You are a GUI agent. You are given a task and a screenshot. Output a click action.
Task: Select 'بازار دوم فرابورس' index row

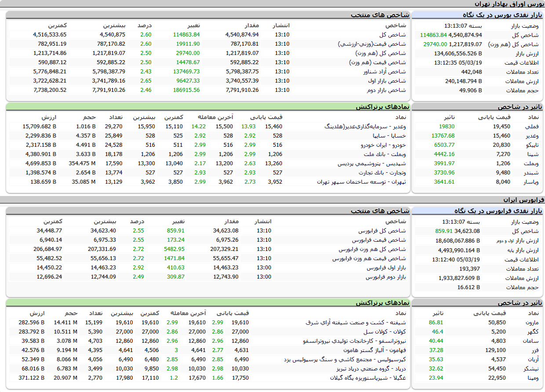[208, 276]
